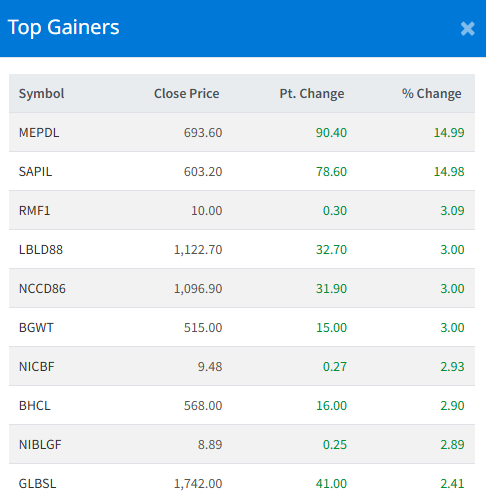Click the Close Price column header
The image size is (486, 495).
coord(187,94)
